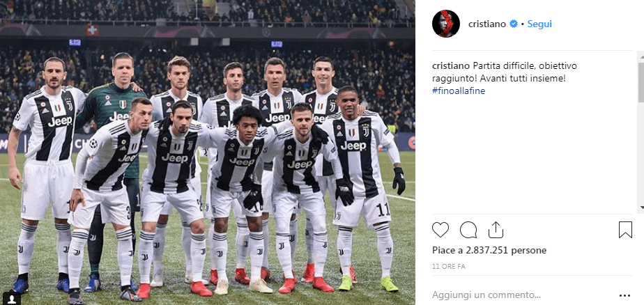644x305 pixels.
Task: Open the #finoallafine hashtag
Action: (459, 91)
